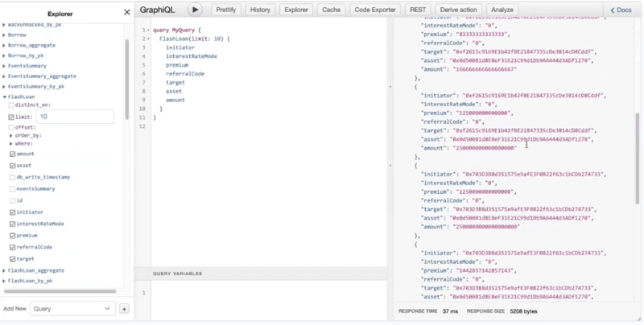Click the amount value 166666666666666667
This screenshot has height=325, width=644.
point(485,69)
